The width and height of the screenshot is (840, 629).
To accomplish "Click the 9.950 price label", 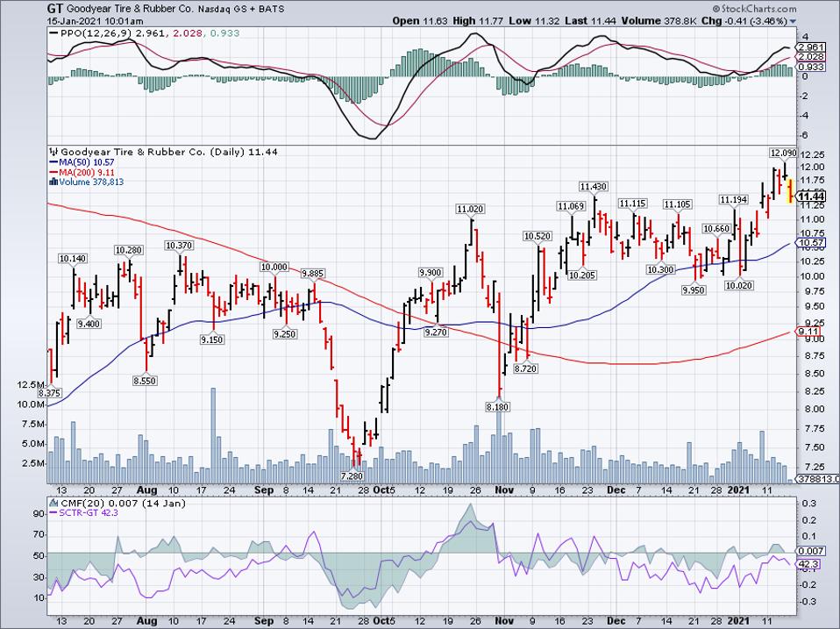I will (694, 289).
